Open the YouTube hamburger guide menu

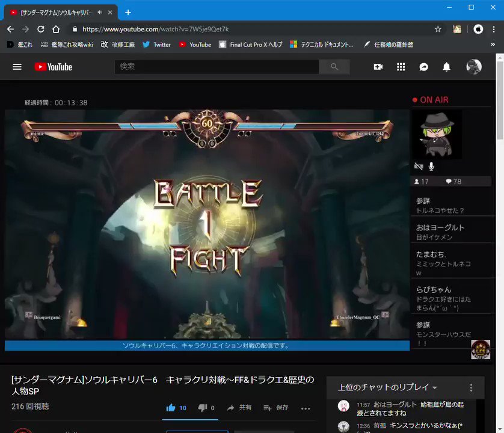pos(17,67)
